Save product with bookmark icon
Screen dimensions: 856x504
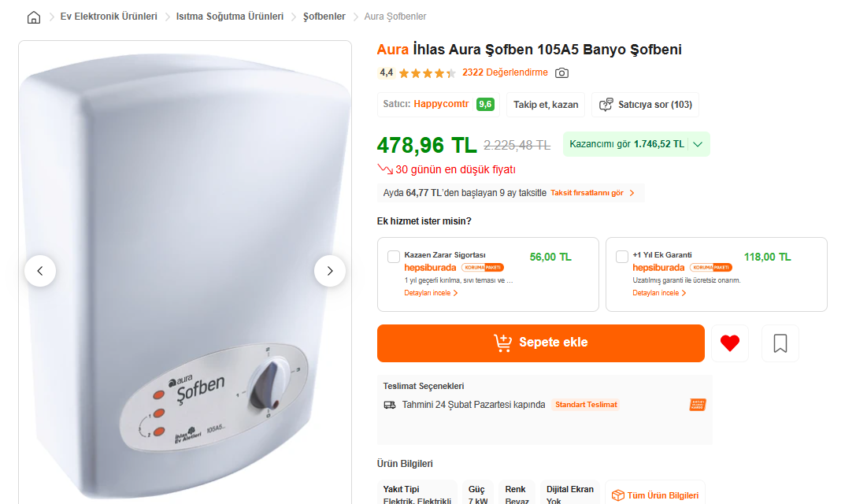coord(780,343)
